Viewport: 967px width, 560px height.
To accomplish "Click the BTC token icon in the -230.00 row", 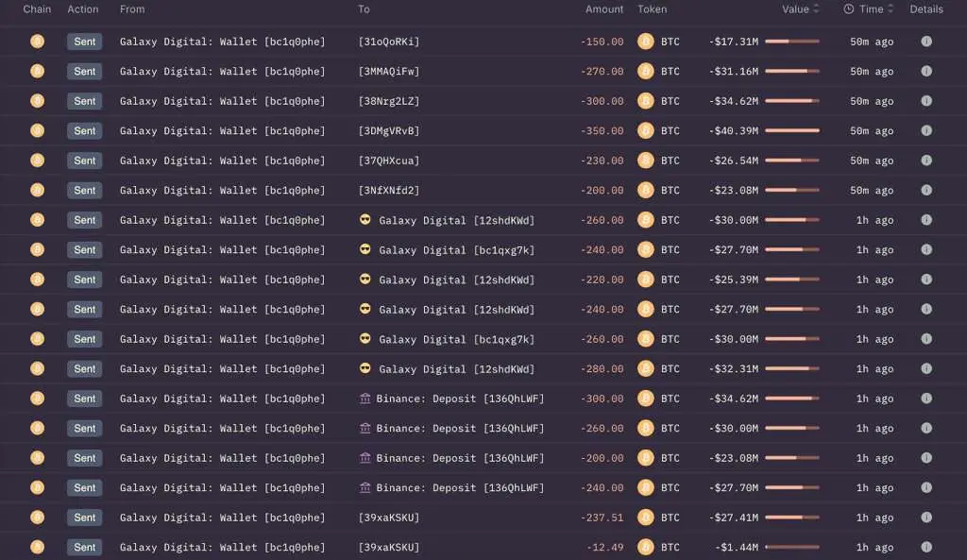I will pos(646,161).
